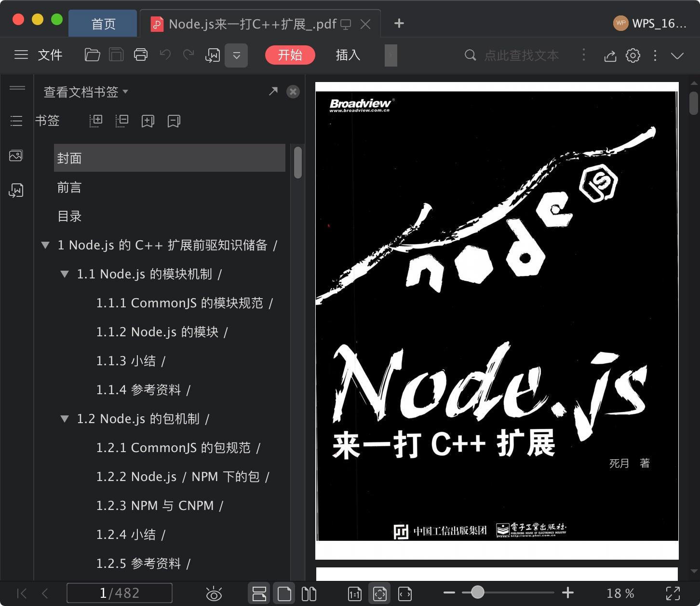Click the sidebar PDF convert icon
The image size is (700, 606).
coord(16,191)
